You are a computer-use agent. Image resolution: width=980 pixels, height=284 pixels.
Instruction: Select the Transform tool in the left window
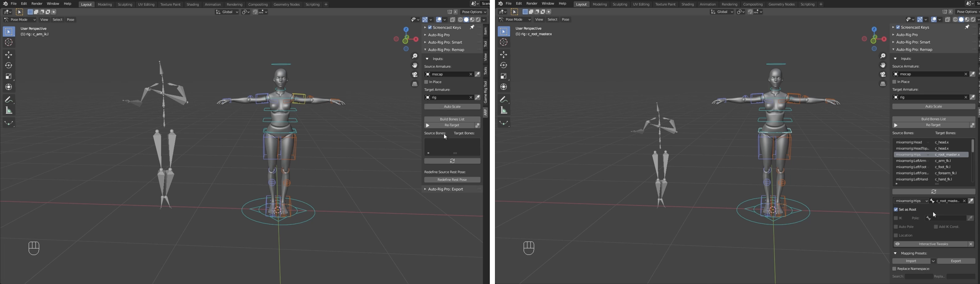pos(9,87)
